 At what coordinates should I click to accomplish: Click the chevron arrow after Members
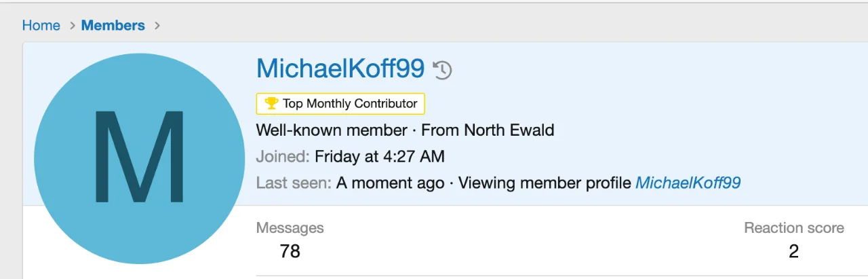point(157,26)
